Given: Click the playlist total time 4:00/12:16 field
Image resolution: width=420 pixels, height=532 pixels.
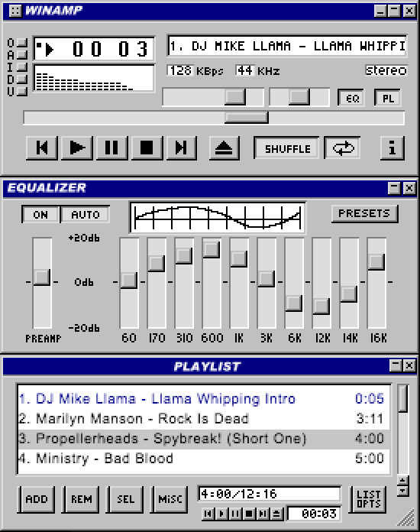Looking at the screenshot, I should pyautogui.click(x=270, y=493).
